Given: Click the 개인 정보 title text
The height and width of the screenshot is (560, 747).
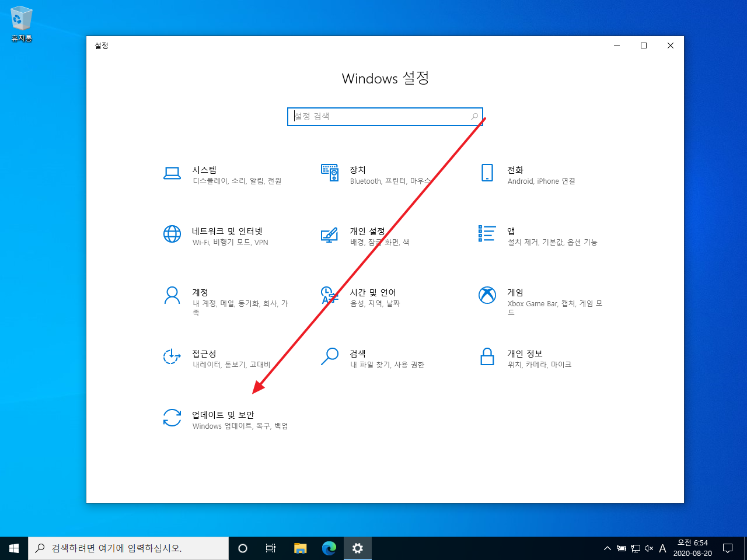Looking at the screenshot, I should tap(525, 353).
